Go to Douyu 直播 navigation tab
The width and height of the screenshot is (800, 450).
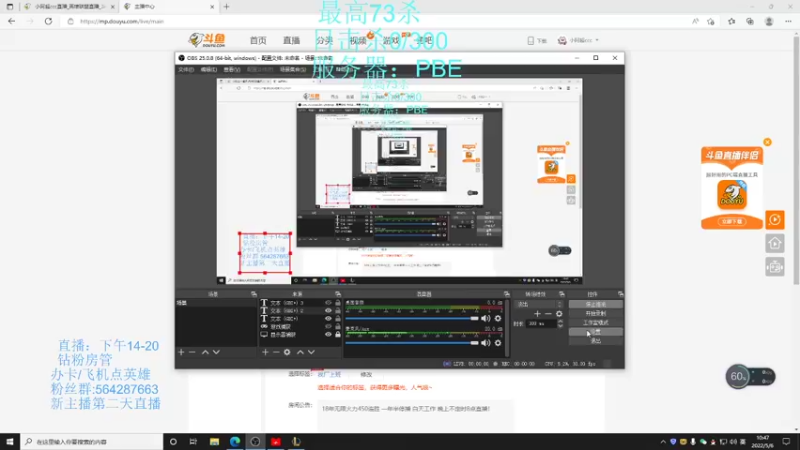291,40
